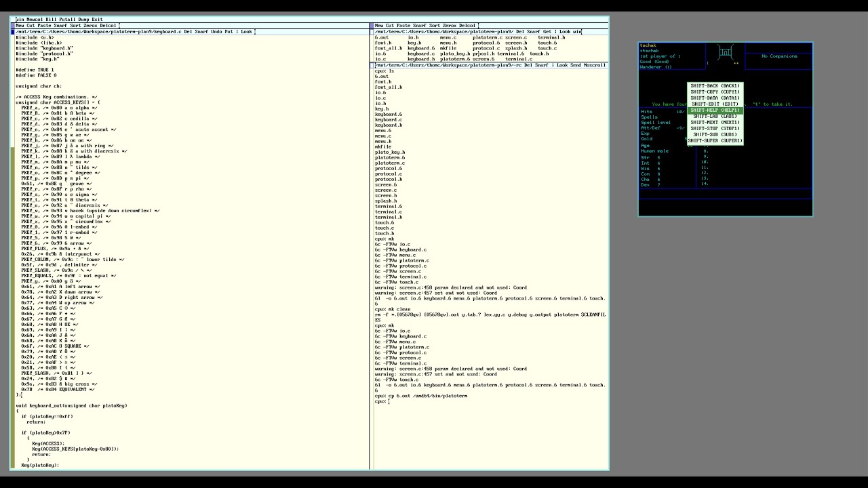Image resolution: width=868 pixels, height=488 pixels.
Task: Select SHIFT-NEXT (NEXT1) in the PLATO menu
Action: click(715, 123)
